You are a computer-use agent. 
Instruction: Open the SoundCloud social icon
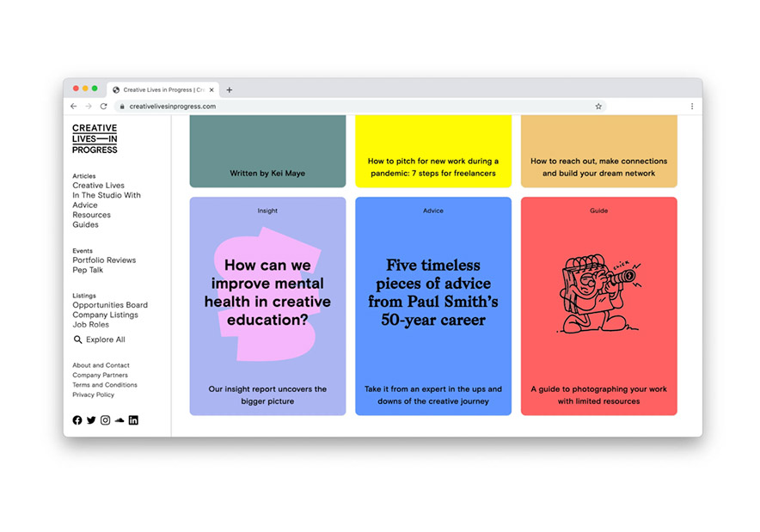pos(120,420)
